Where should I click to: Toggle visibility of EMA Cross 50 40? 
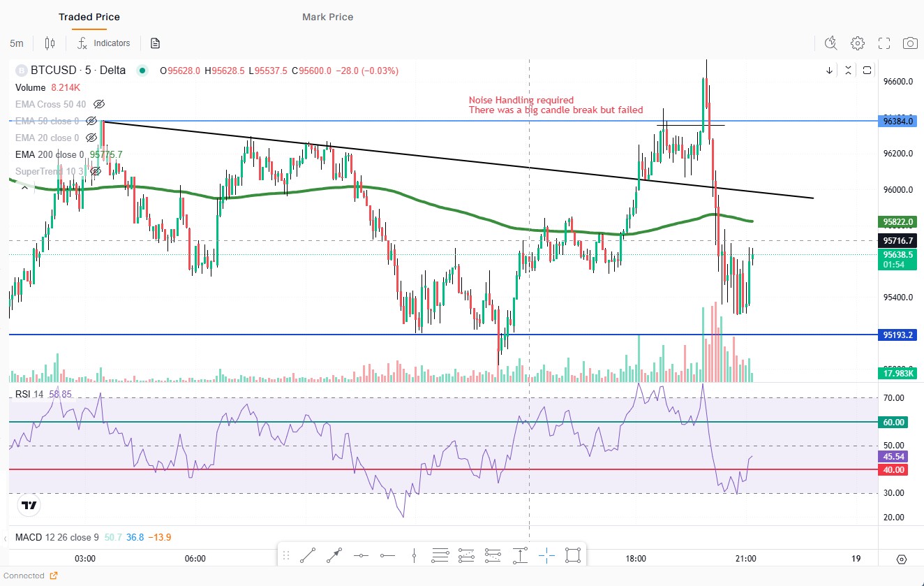pyautogui.click(x=99, y=104)
